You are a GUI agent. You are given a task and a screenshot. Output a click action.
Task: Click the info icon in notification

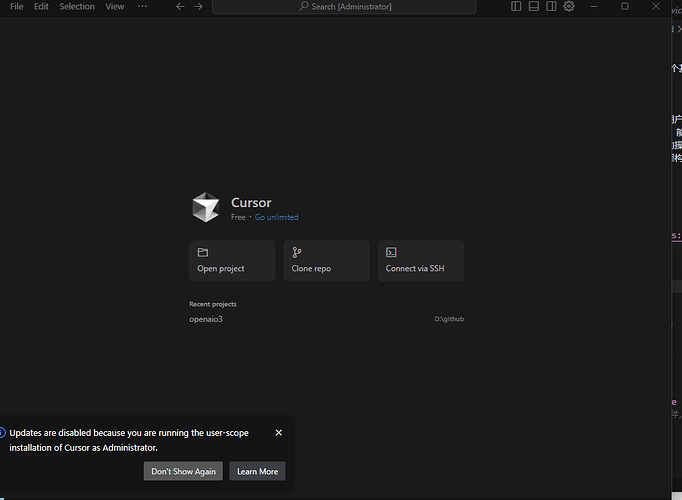[x=2, y=433]
